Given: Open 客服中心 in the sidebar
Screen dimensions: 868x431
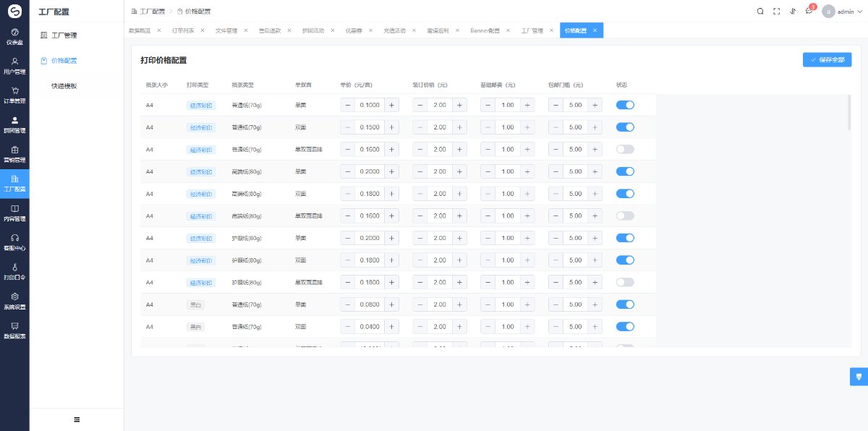Looking at the screenshot, I should coord(14,242).
